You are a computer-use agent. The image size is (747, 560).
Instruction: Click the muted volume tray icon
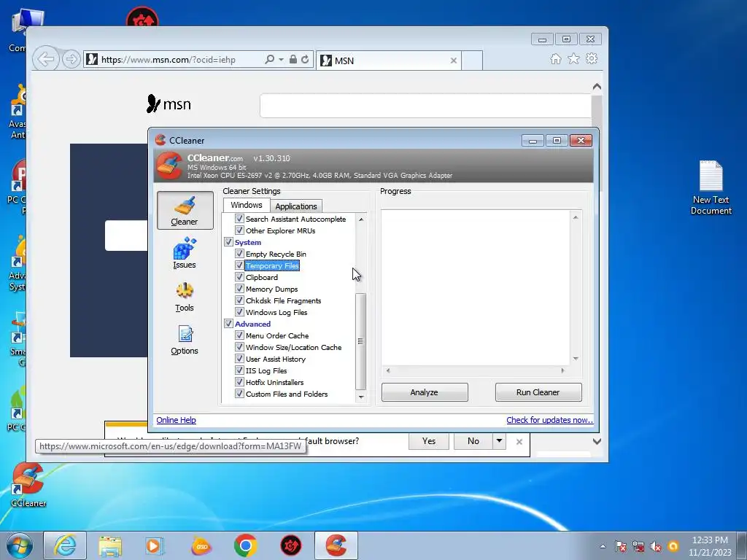[656, 547]
